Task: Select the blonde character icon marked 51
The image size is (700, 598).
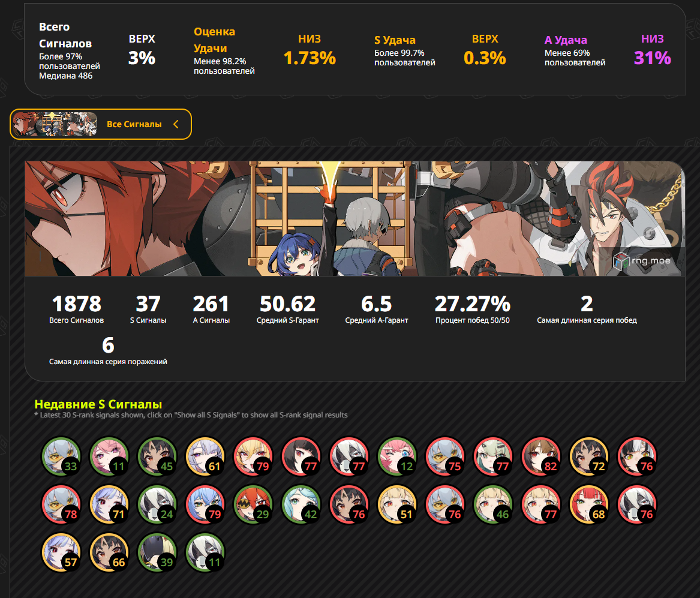Action: (397, 504)
